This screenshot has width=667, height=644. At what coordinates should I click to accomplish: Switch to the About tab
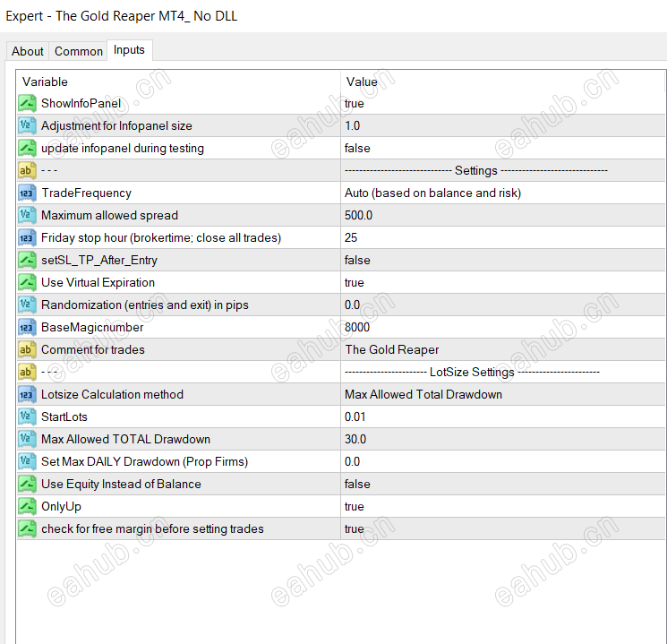click(x=28, y=51)
